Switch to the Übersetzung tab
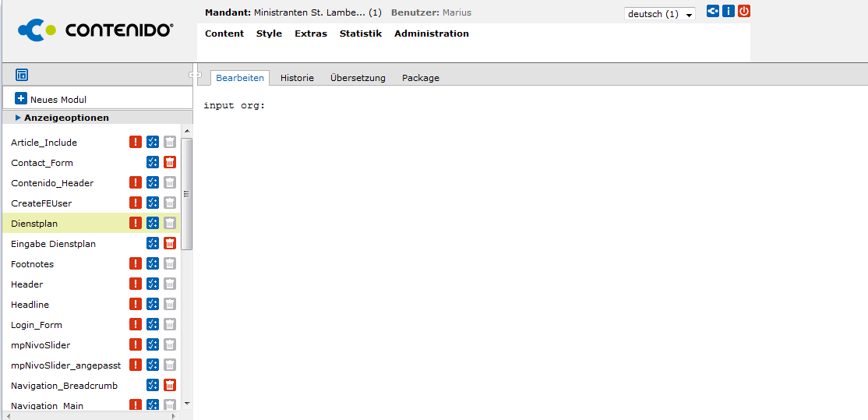This screenshot has height=420, width=868. click(358, 78)
